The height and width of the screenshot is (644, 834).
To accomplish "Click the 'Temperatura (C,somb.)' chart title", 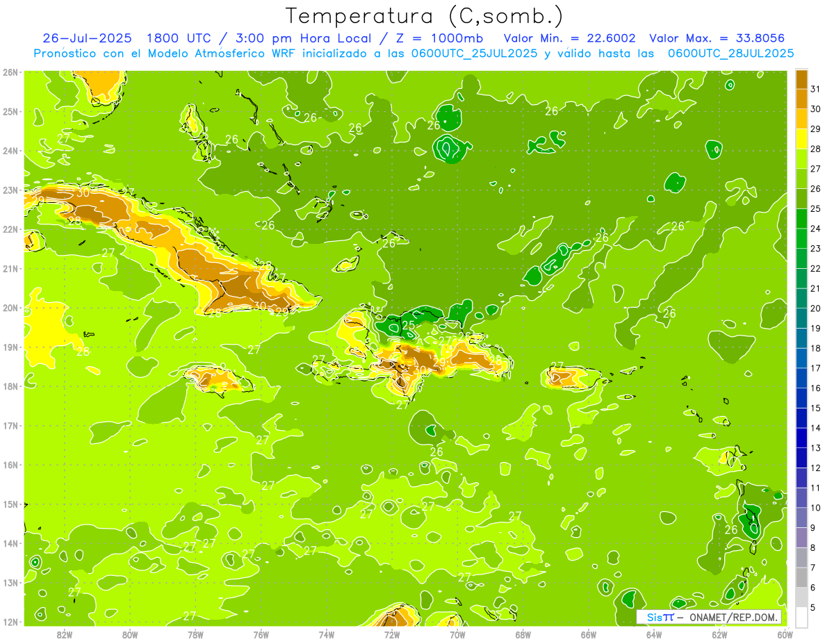I will pos(425,17).
